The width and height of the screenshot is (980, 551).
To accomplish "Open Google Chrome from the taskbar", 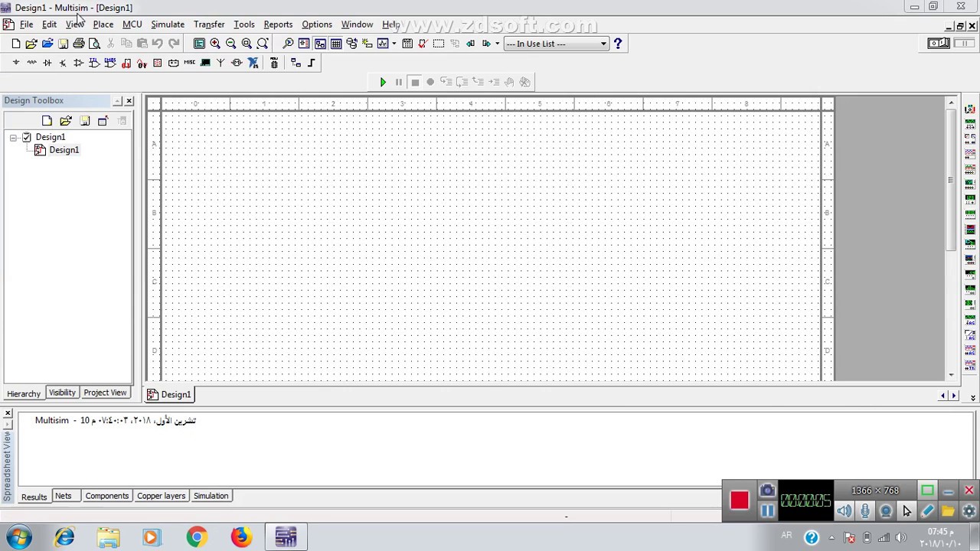I will click(197, 537).
